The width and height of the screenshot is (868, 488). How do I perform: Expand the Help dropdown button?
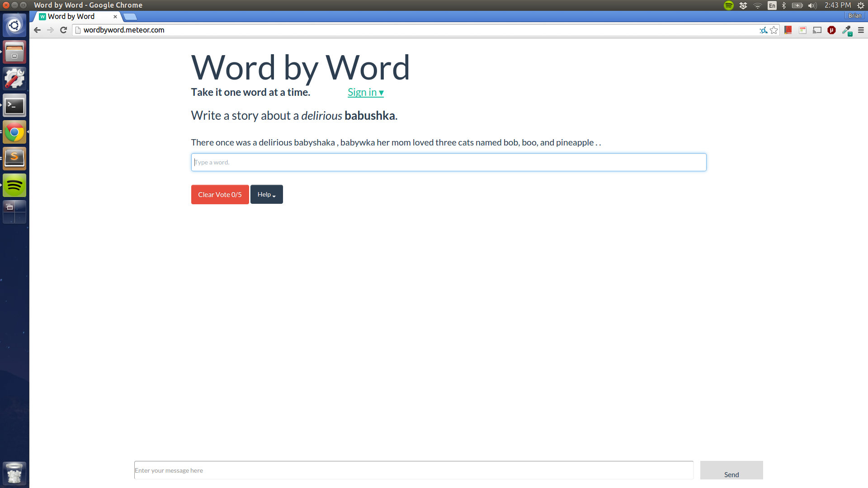(266, 195)
